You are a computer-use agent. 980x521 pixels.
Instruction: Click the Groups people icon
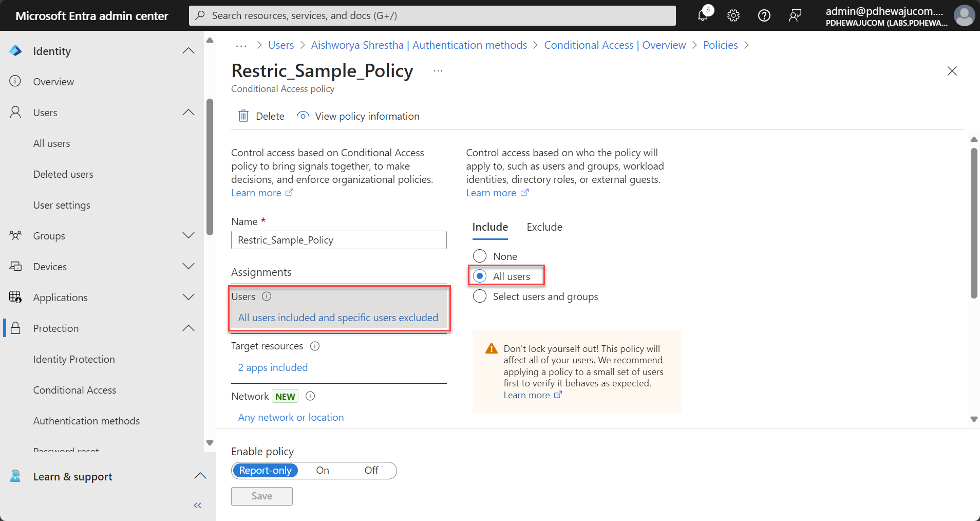click(x=15, y=235)
